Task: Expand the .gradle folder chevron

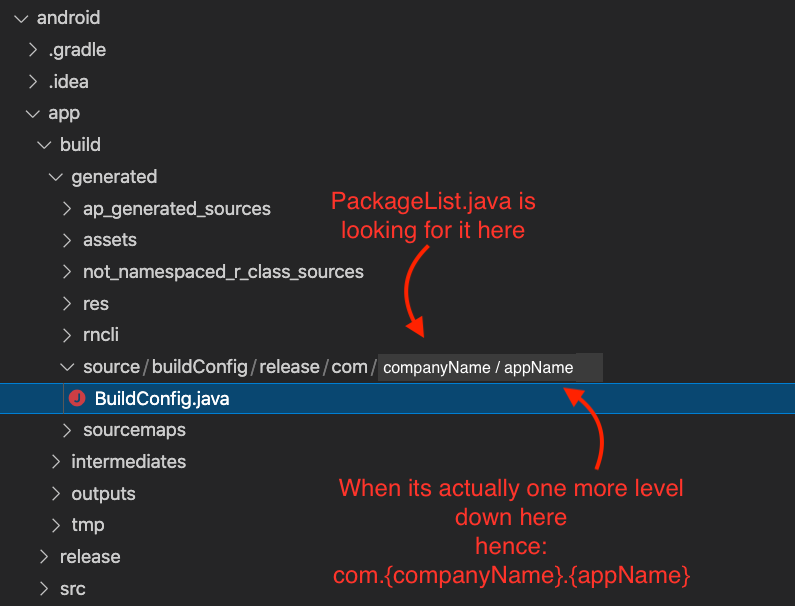Action: click(33, 50)
